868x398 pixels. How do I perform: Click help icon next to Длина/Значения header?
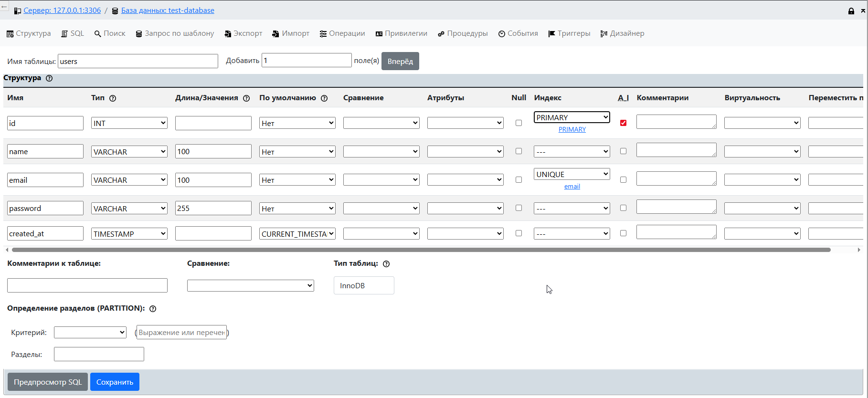pyautogui.click(x=246, y=98)
